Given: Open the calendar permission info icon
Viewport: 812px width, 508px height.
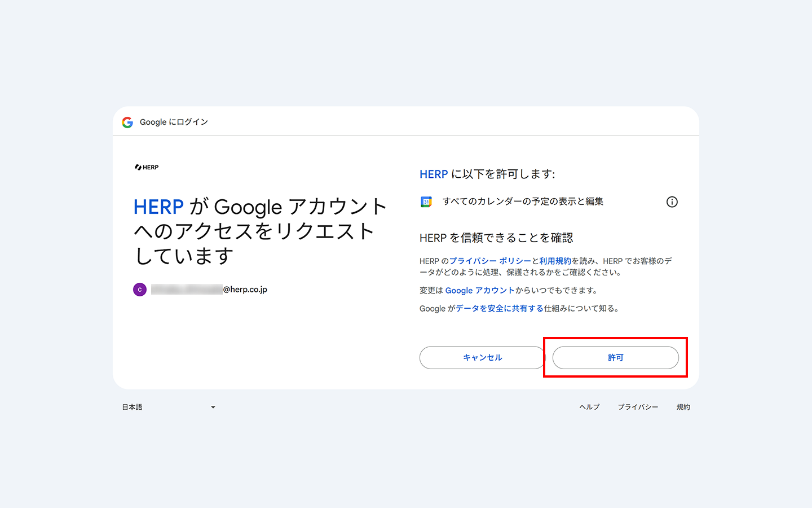Looking at the screenshot, I should pos(672,202).
